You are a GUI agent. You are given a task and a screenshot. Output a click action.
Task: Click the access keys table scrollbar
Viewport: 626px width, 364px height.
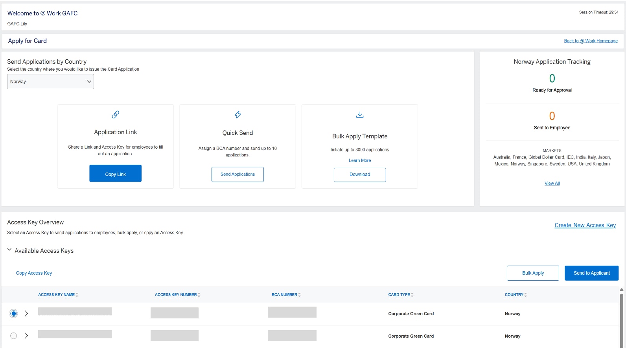(x=621, y=318)
